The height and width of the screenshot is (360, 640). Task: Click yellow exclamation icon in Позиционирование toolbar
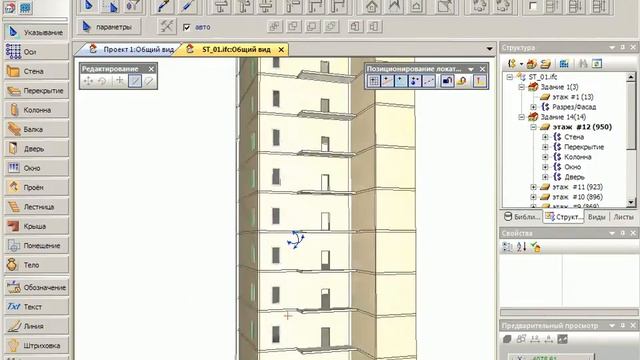[x=479, y=81]
